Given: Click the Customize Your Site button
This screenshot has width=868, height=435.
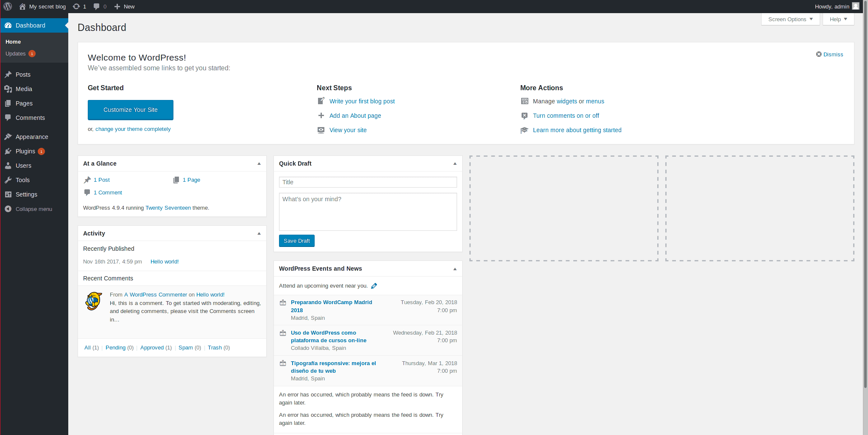Looking at the screenshot, I should click(131, 110).
